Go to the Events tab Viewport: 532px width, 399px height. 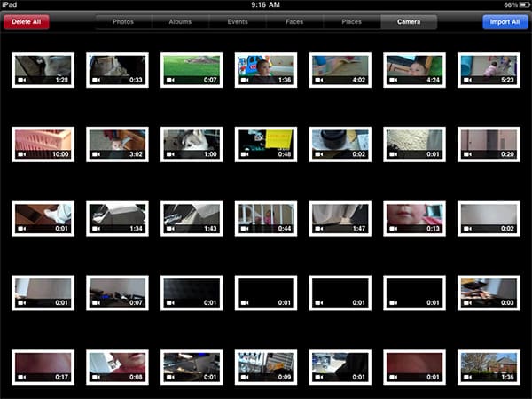[238, 22]
